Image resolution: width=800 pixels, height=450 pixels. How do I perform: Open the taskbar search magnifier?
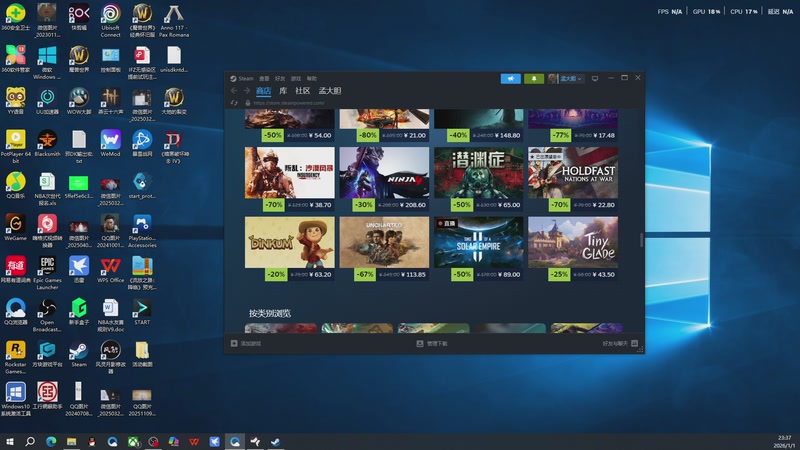pos(30,441)
